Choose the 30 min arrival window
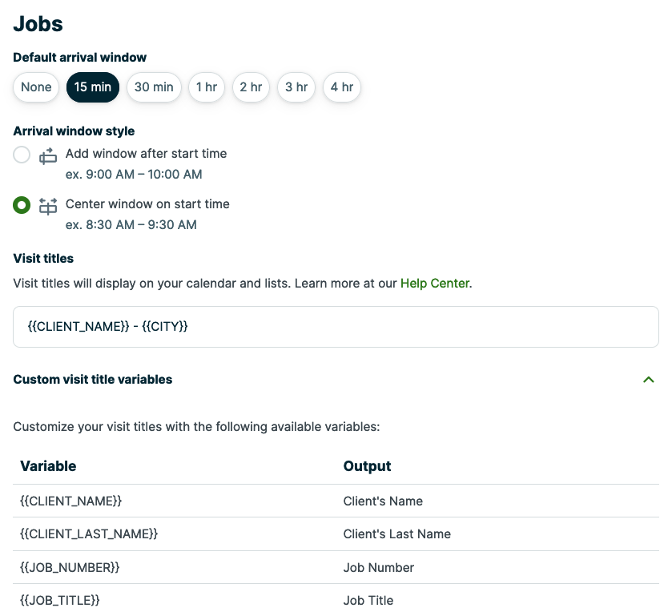The height and width of the screenshot is (616, 672). (x=154, y=87)
